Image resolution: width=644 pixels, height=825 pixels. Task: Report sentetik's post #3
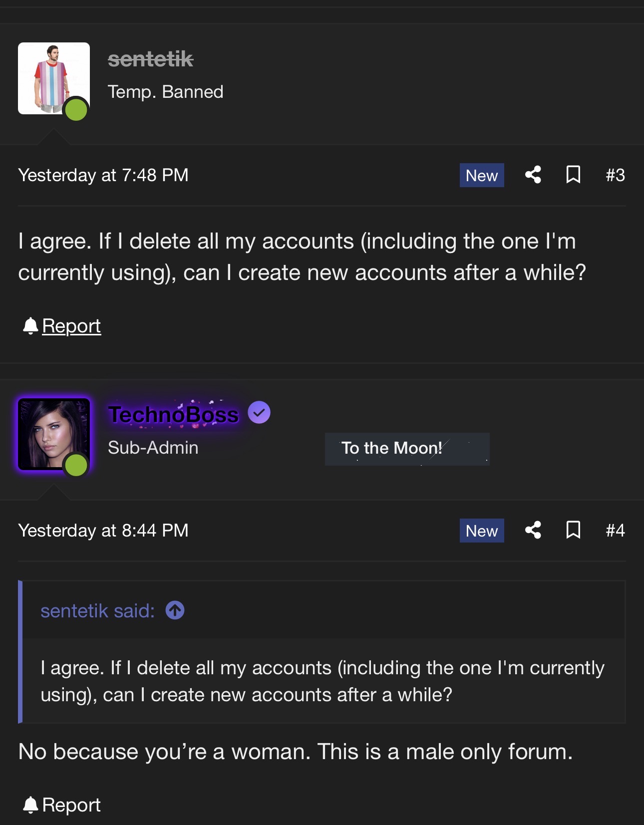[x=71, y=326]
